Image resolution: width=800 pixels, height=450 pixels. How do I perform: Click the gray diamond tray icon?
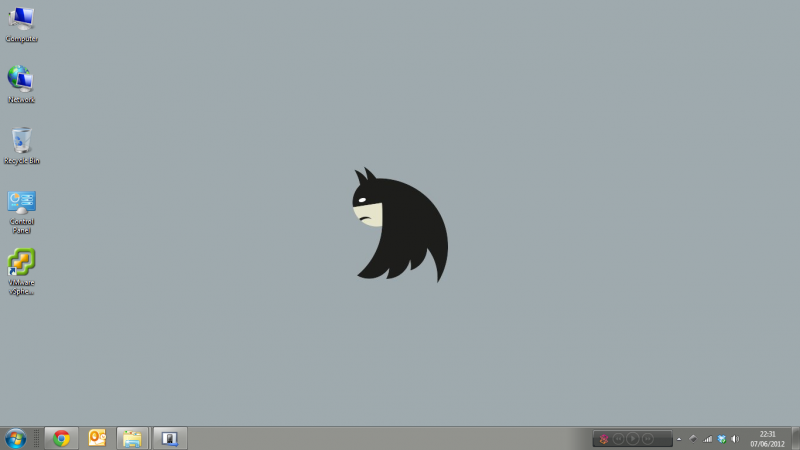(693, 439)
